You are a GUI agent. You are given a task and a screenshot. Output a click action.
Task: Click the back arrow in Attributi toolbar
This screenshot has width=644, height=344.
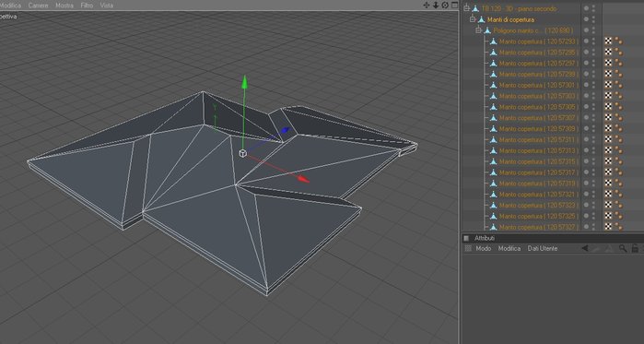point(585,248)
